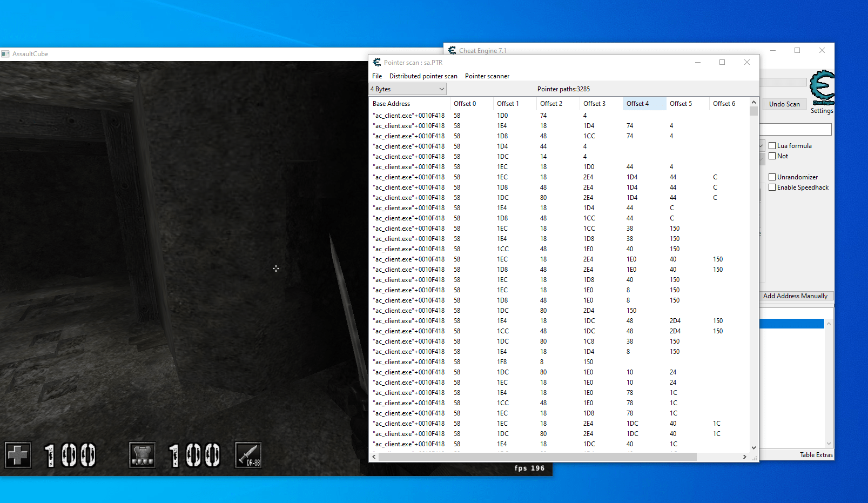Sort by the Offset 2 column header

click(558, 104)
